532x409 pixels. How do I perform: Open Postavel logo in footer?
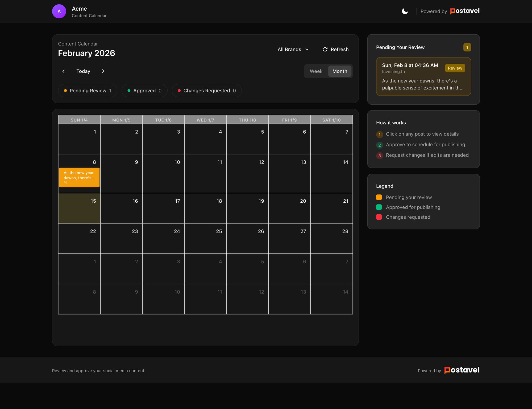click(x=462, y=370)
